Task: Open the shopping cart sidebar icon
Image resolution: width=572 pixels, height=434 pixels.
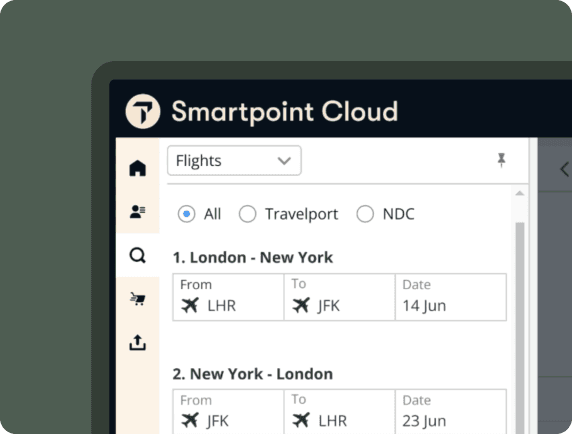Action: (x=138, y=299)
